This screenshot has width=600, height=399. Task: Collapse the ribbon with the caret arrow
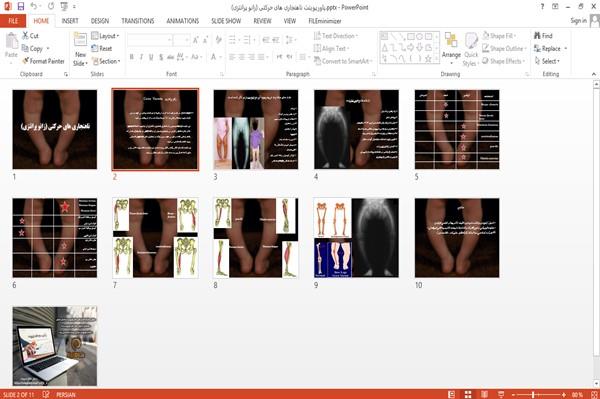point(594,74)
